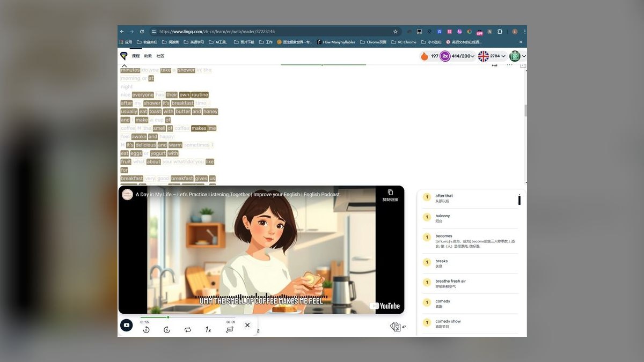Toggle the subtitles caption icon
644x362 pixels.
coord(230,330)
